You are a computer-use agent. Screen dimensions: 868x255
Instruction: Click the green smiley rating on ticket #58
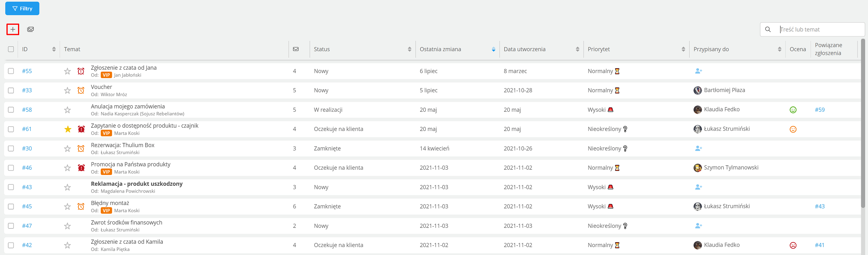click(793, 110)
